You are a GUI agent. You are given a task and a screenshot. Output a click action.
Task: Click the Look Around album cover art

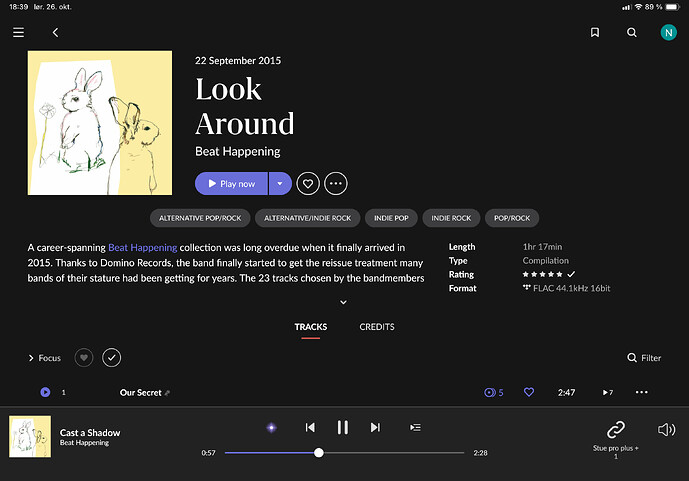[x=100, y=123]
